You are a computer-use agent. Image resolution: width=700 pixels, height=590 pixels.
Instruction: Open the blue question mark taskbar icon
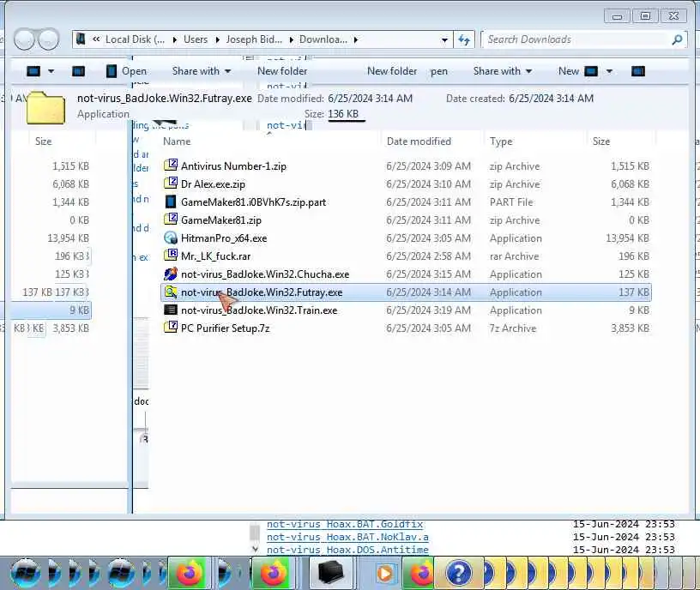point(458,573)
